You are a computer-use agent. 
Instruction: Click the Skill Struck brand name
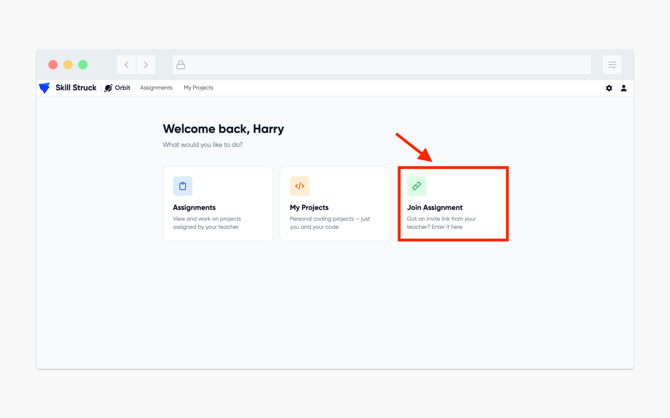(76, 88)
